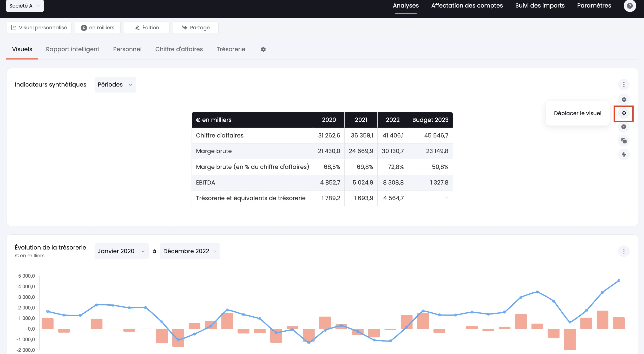Click the 2021 column header
This screenshot has height=354, width=644.
(x=361, y=120)
